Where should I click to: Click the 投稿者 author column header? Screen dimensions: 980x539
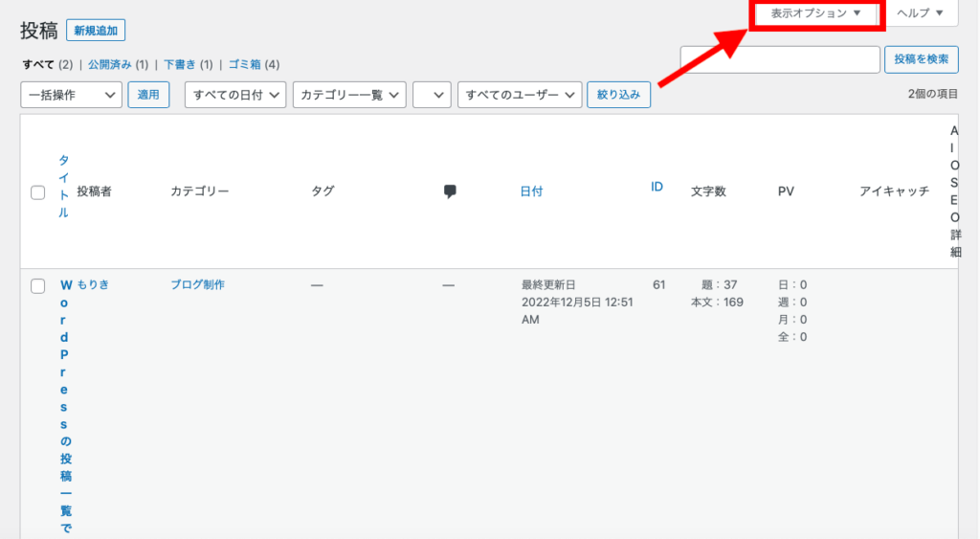point(95,191)
